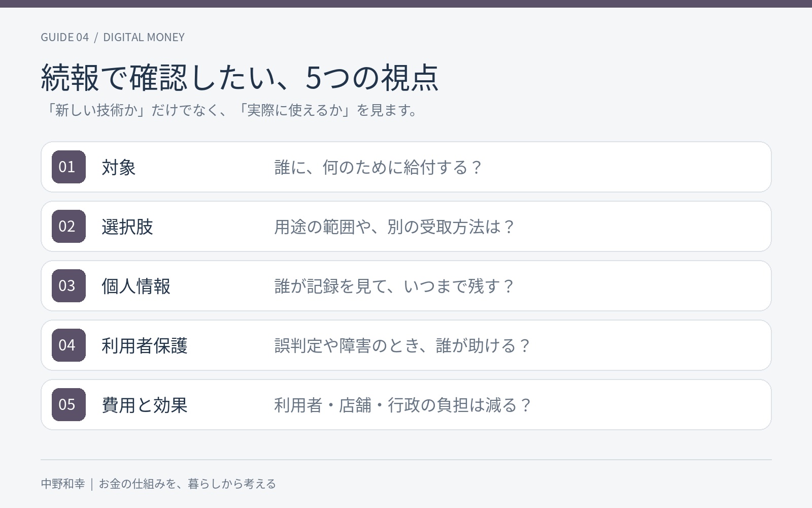Click the 01 number badge
The height and width of the screenshot is (508, 812).
click(x=69, y=167)
